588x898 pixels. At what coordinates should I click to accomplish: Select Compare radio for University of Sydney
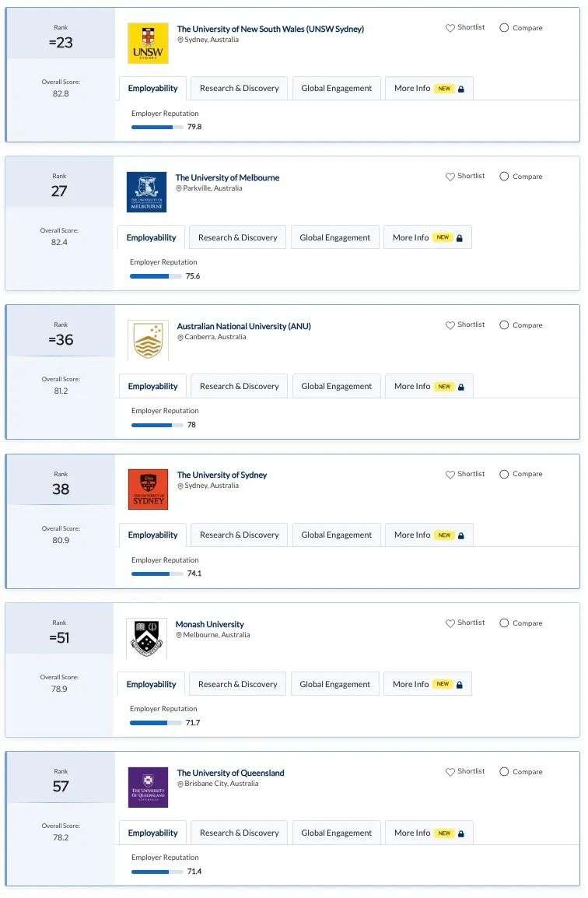[x=504, y=474]
